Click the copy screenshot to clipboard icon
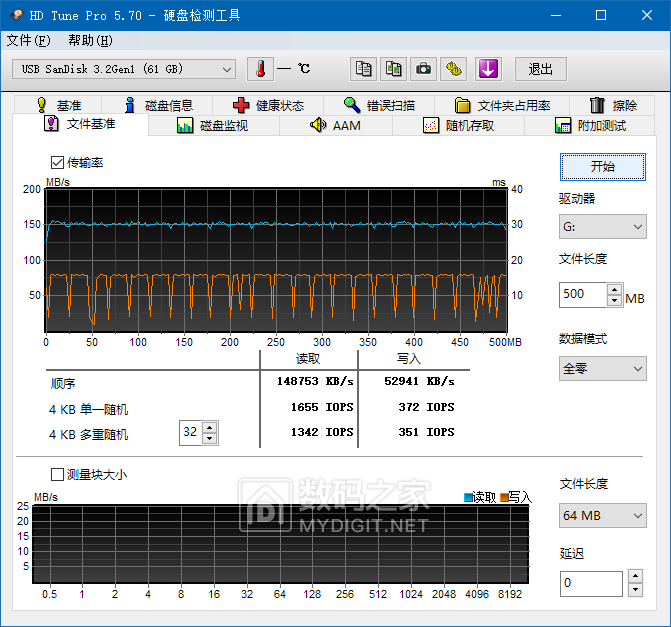 point(394,69)
